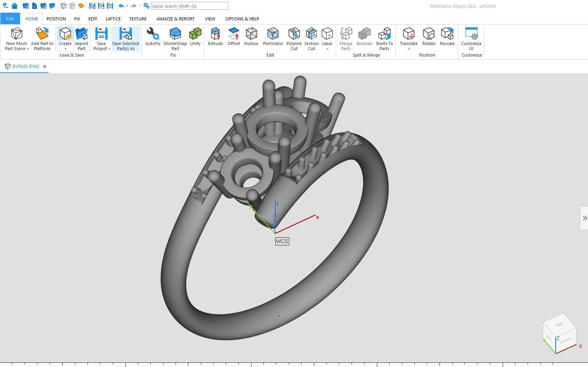Click the orange platform plane icon
Screen dimensions: 588x367
(81, 6)
